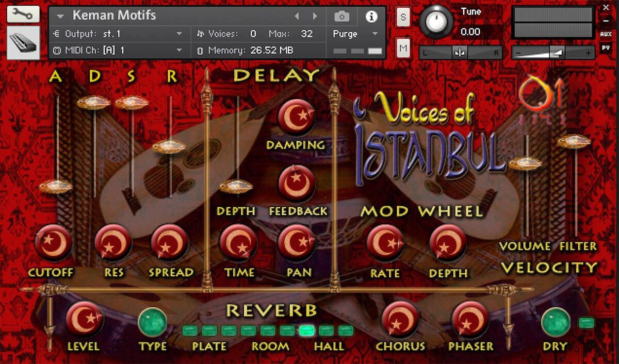Select the previous preset left arrow
The image size is (619, 364).
point(297,16)
